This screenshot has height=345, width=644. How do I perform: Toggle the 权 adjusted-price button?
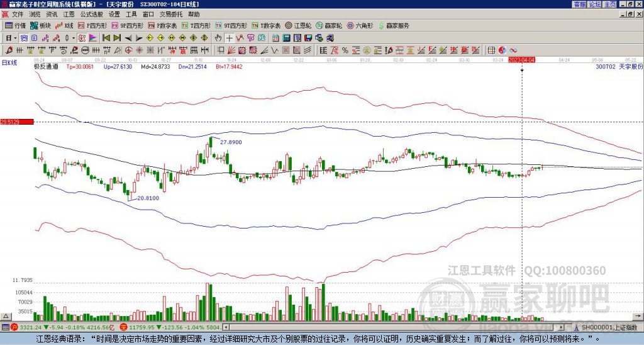(82, 38)
